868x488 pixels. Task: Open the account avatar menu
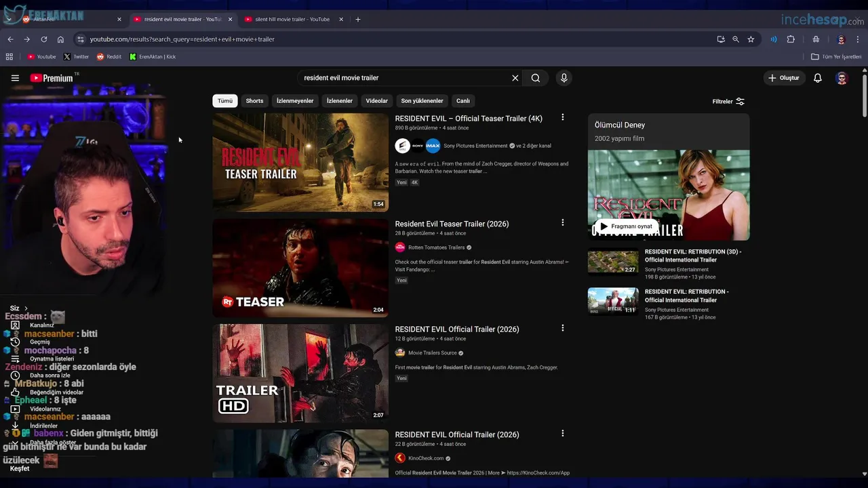pyautogui.click(x=842, y=78)
